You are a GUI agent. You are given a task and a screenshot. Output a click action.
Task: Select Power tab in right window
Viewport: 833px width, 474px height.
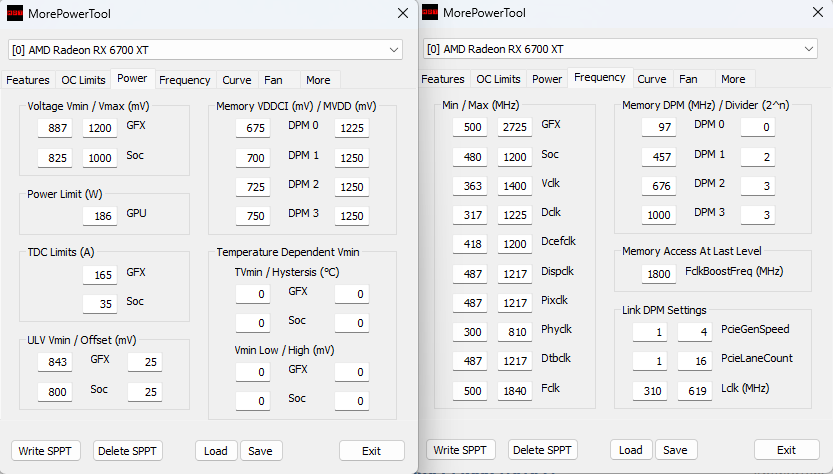[547, 79]
